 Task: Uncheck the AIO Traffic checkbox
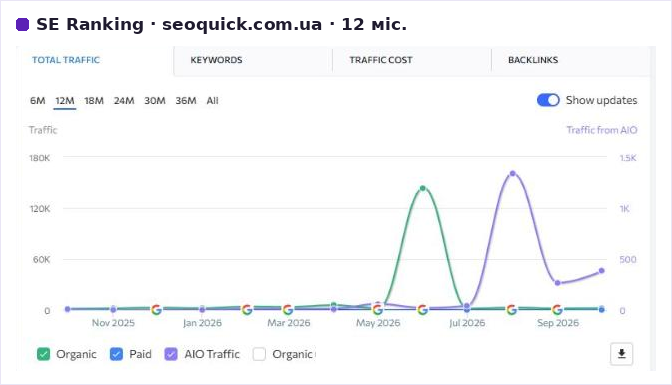coord(171,354)
